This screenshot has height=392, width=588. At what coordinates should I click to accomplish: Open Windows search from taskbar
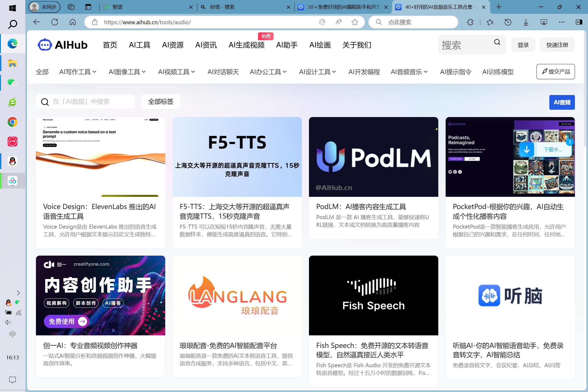pos(13,24)
